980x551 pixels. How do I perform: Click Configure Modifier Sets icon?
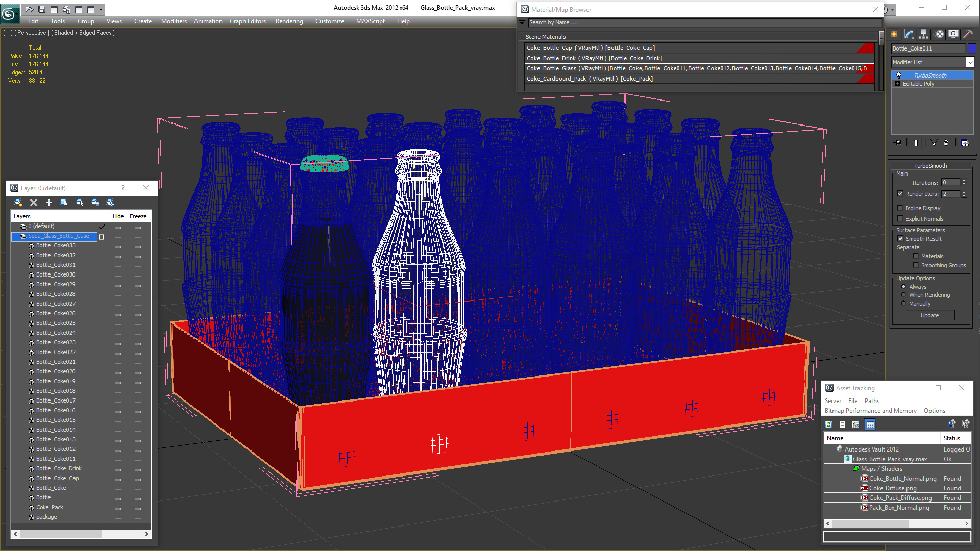tap(964, 143)
